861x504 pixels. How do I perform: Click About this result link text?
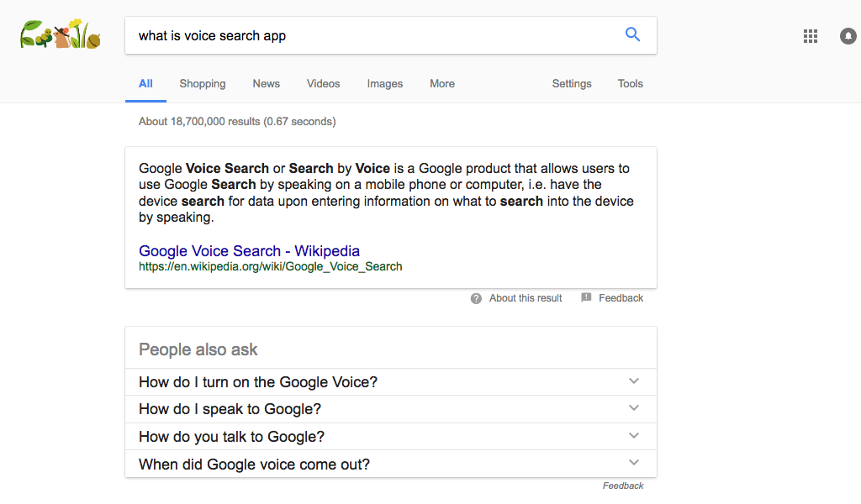(x=526, y=298)
